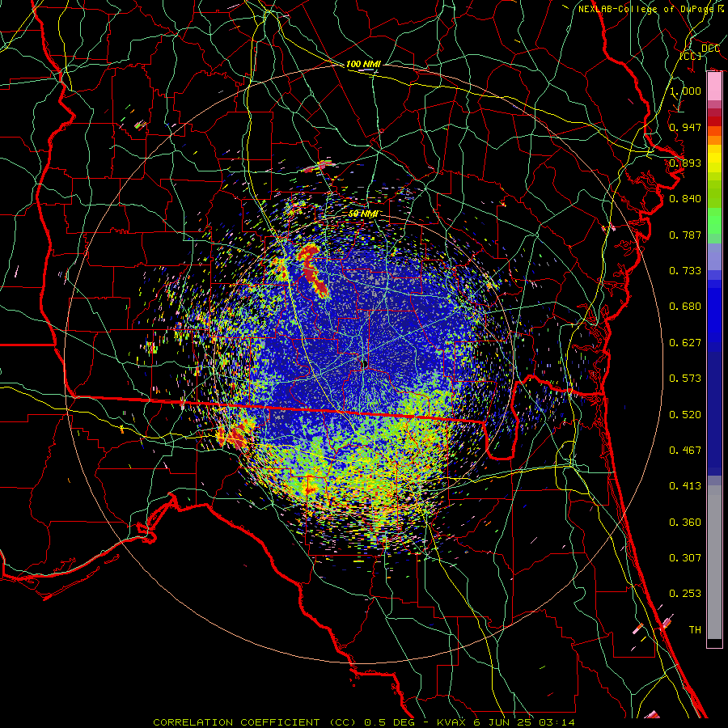
Task: Click the 0.573 scale label
Action: pyautogui.click(x=685, y=379)
